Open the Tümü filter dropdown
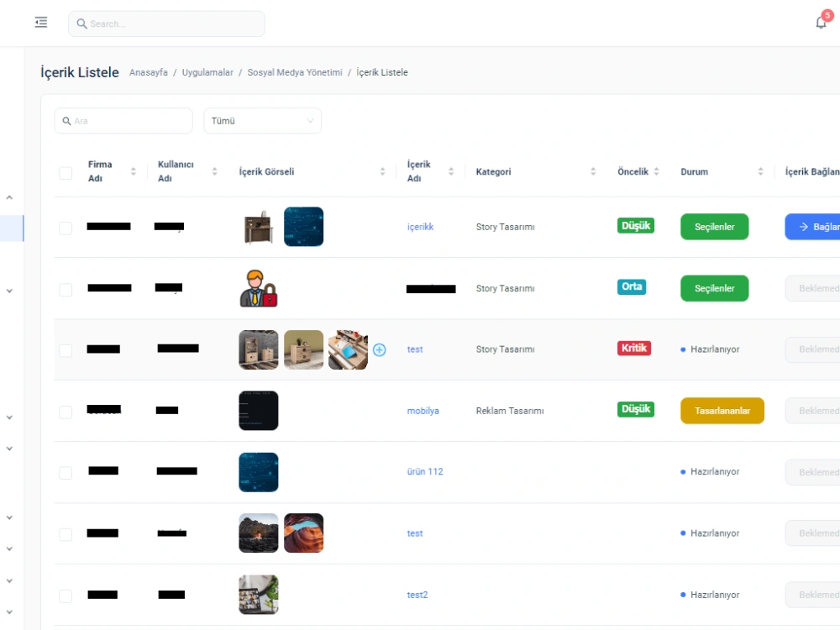840x630 pixels. (262, 121)
